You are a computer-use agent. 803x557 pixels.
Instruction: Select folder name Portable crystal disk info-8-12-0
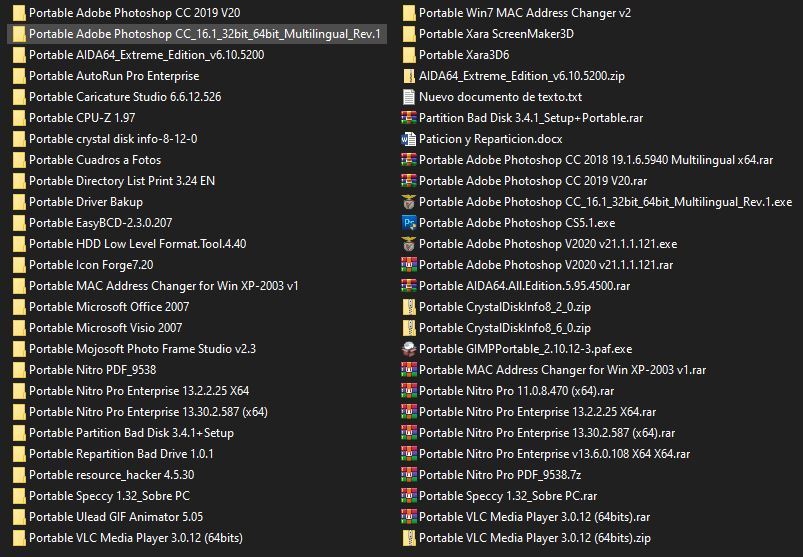pyautogui.click(x=113, y=139)
